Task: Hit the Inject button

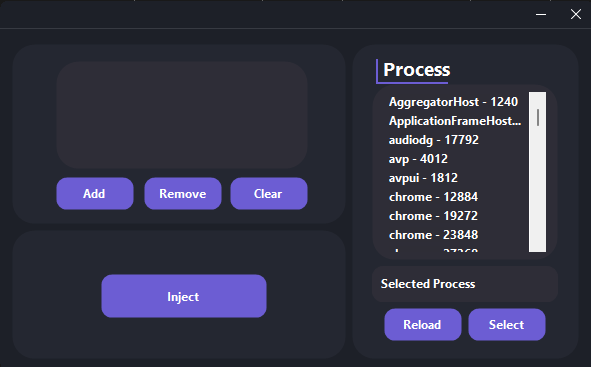Action: [x=184, y=296]
